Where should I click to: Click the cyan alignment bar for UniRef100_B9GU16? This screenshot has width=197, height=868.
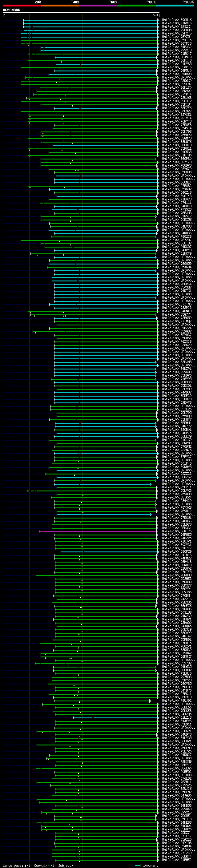click(x=91, y=20)
